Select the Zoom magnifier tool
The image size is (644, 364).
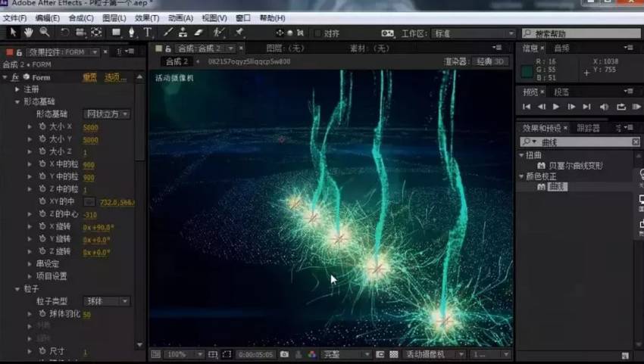click(x=44, y=33)
